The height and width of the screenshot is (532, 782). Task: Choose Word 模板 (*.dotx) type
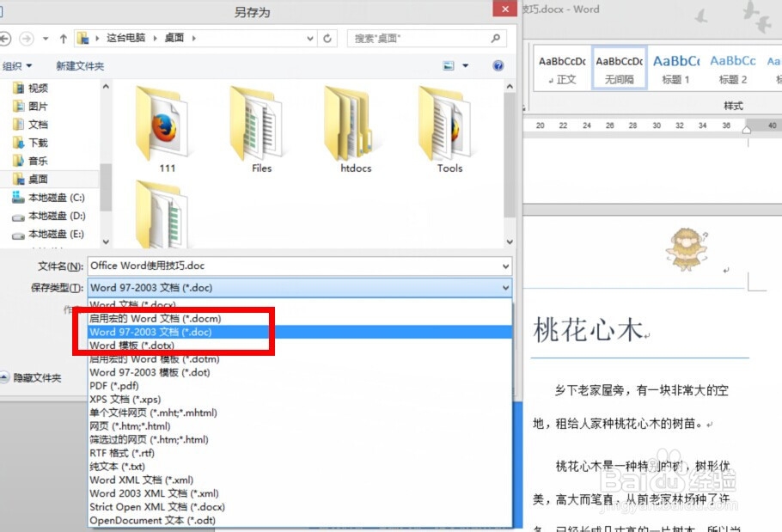click(300, 345)
